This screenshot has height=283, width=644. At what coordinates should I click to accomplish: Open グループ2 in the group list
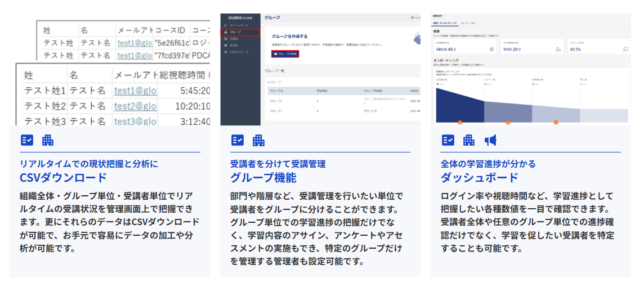pos(277,100)
